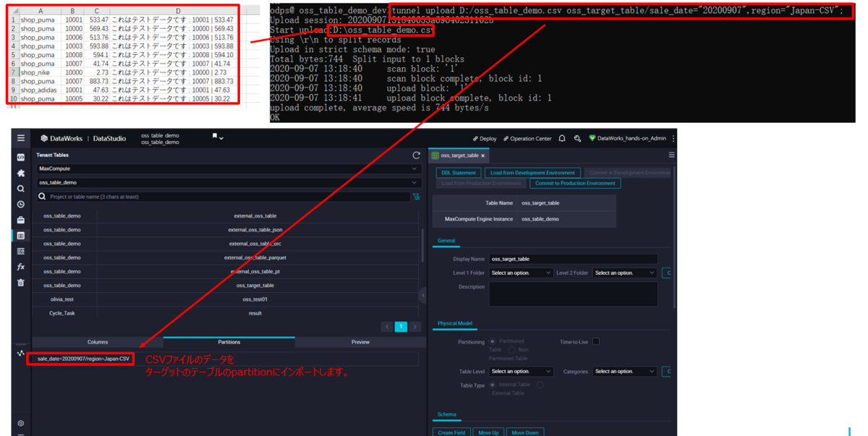Open the DataStudio hamburger menu

tap(21, 138)
